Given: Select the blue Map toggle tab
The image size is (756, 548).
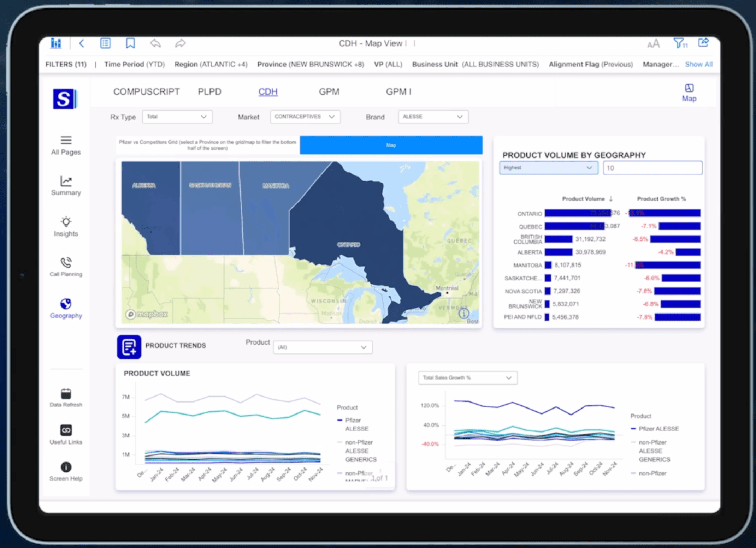Looking at the screenshot, I should click(391, 145).
